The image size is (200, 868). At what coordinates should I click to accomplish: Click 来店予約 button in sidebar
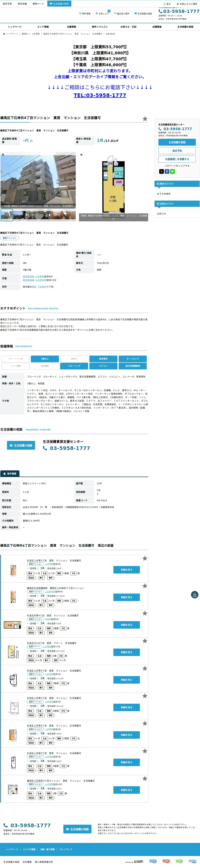tap(177, 151)
